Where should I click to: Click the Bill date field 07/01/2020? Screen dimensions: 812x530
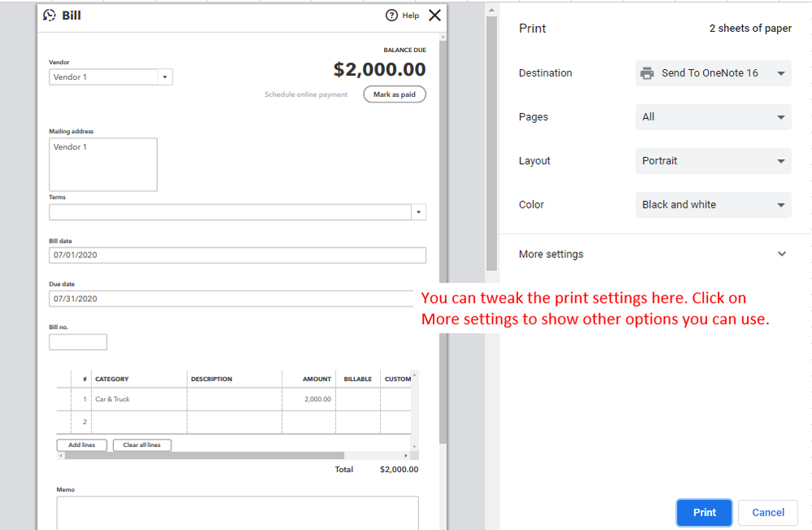(x=238, y=255)
